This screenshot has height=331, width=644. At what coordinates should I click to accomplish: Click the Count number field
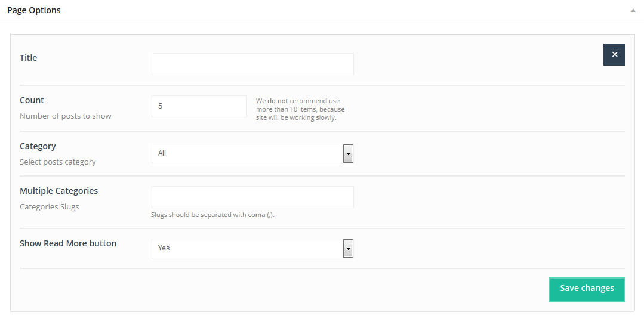coord(199,106)
